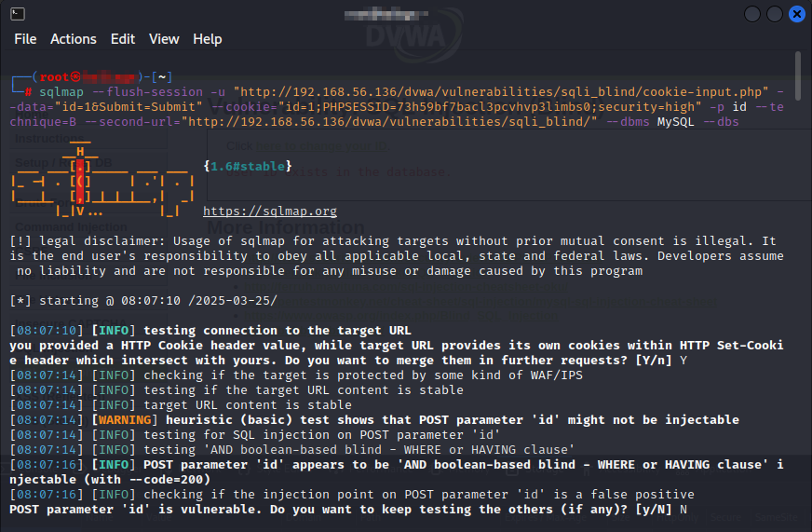Open the https://sqlmap.org link
Image resolution: width=812 pixels, height=532 pixels.
tap(270, 211)
